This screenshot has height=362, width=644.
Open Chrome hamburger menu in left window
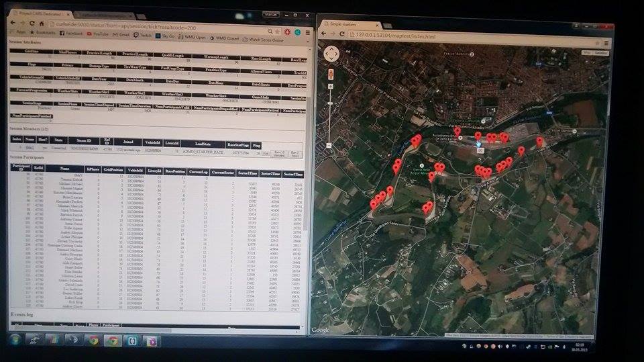pyautogui.click(x=307, y=31)
